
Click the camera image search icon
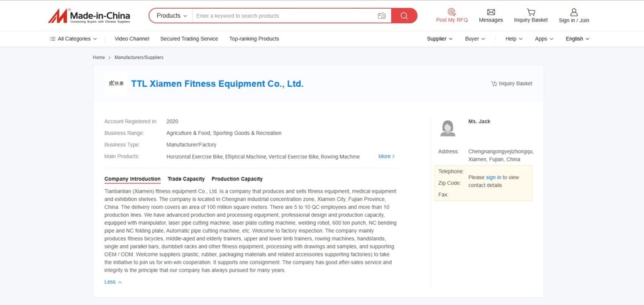(x=382, y=16)
